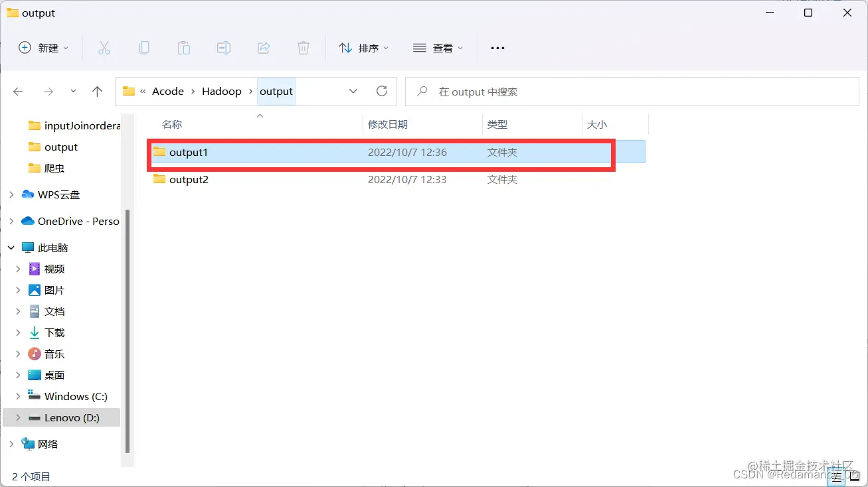The width and height of the screenshot is (868, 487).
Task: Click the 图片 library icon
Action: [x=35, y=290]
